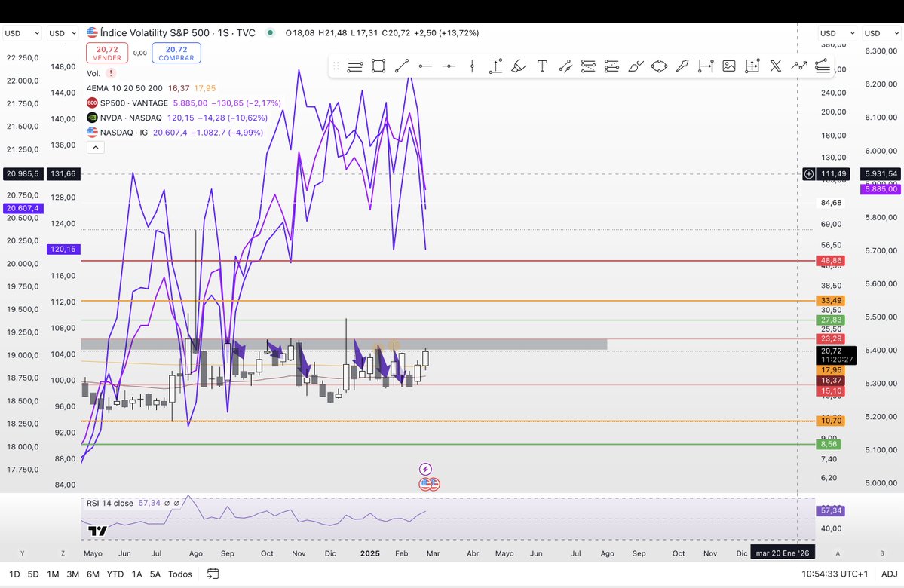Click the green market status dot
The width and height of the screenshot is (904, 588).
[270, 33]
